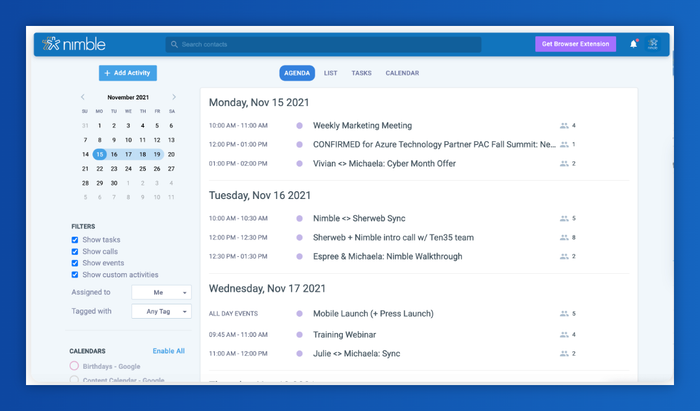The width and height of the screenshot is (700, 411).
Task: Click purple dot beside Training Webinar
Action: [x=300, y=335]
